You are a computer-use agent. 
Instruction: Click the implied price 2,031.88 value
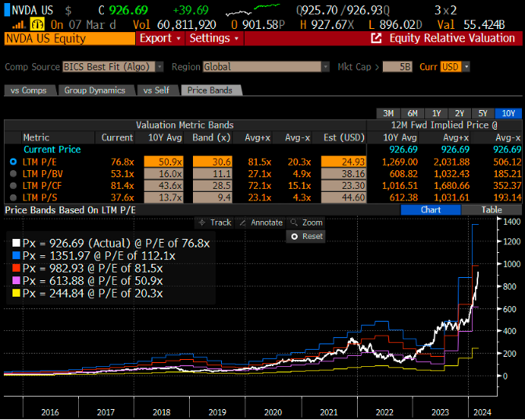tap(452, 162)
